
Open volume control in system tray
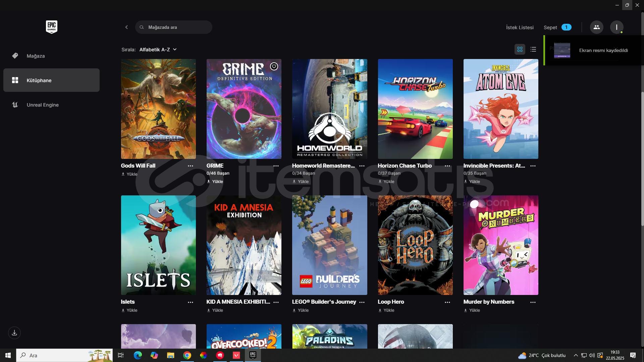[x=592, y=355]
